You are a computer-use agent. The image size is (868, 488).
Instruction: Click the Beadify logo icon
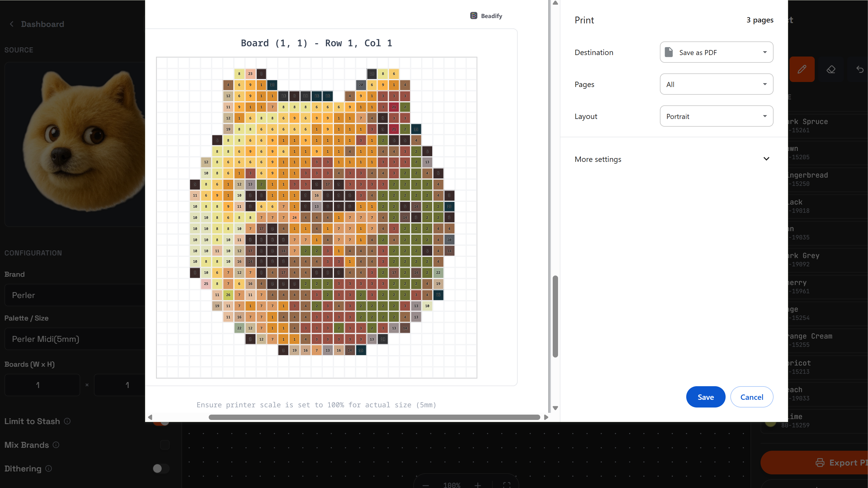pos(473,16)
